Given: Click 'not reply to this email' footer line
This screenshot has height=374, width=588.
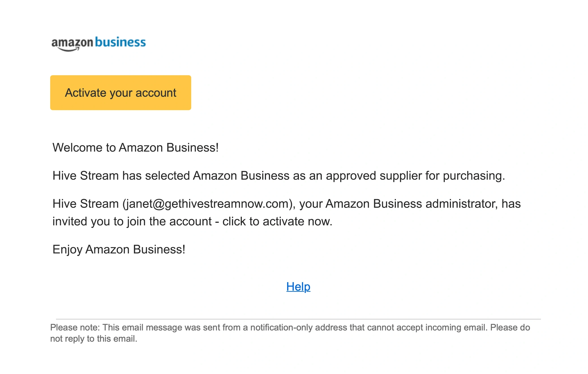Looking at the screenshot, I should [x=94, y=339].
